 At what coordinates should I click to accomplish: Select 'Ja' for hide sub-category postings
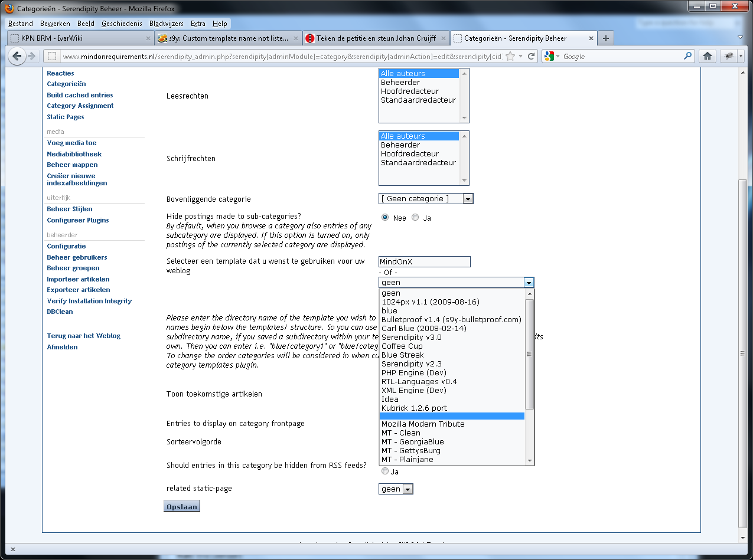[x=415, y=217]
